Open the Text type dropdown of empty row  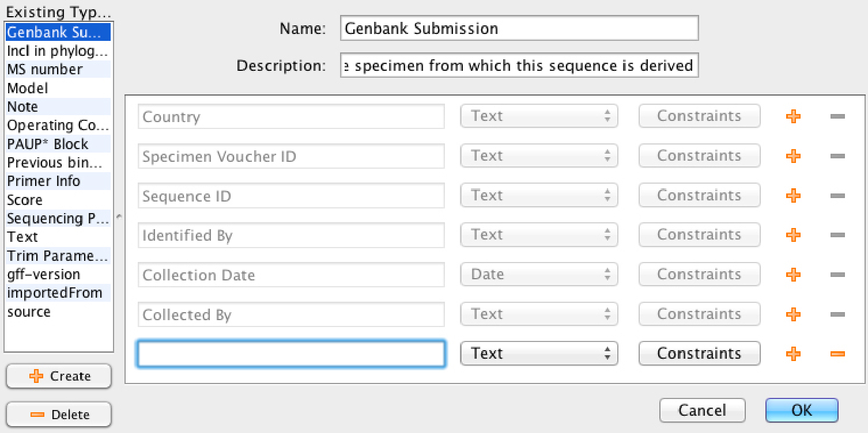coord(539,354)
